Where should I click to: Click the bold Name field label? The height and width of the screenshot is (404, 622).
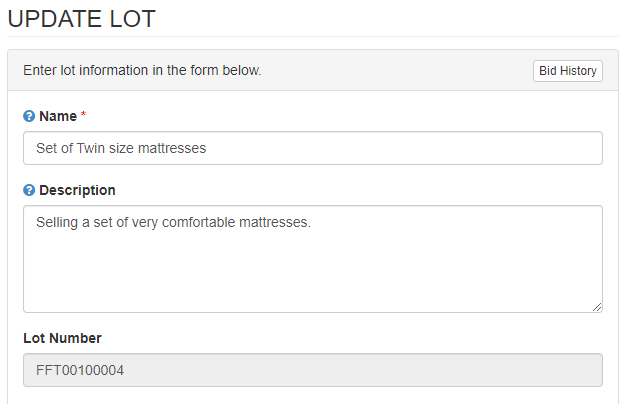pyautogui.click(x=58, y=116)
